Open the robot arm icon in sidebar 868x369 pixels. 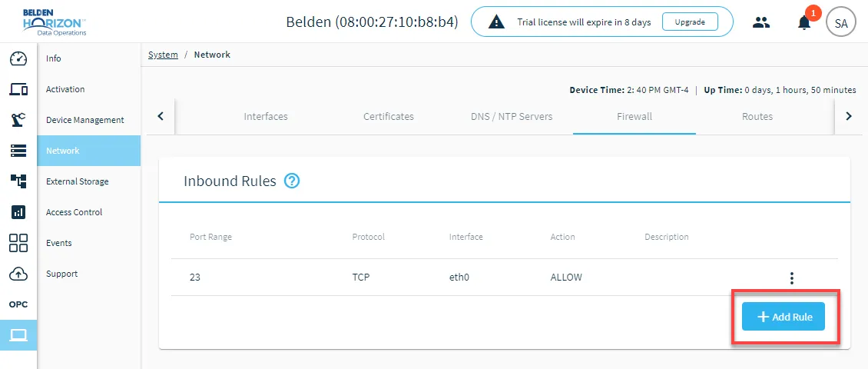[x=18, y=120]
